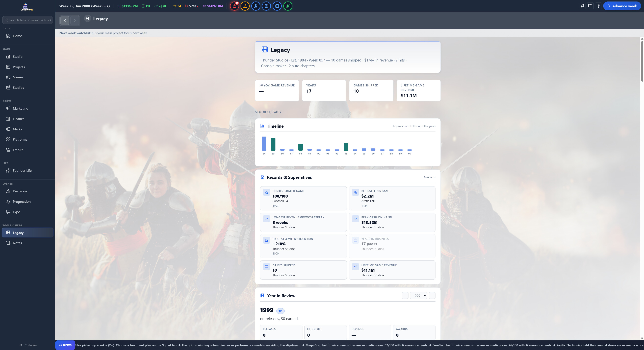Screen dimensions: 644x350
Task: Open the Platforms tab in sidebar
Action: (28, 139)
